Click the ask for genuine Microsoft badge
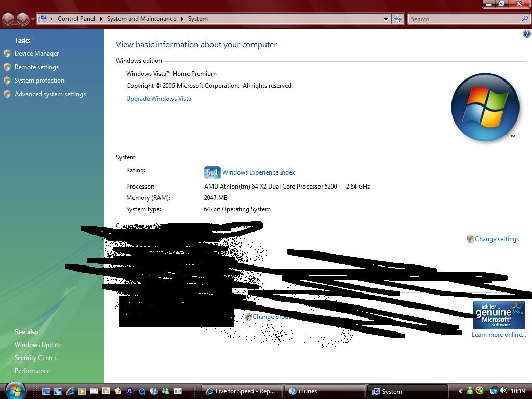This screenshot has height=399, width=532. coord(499,315)
